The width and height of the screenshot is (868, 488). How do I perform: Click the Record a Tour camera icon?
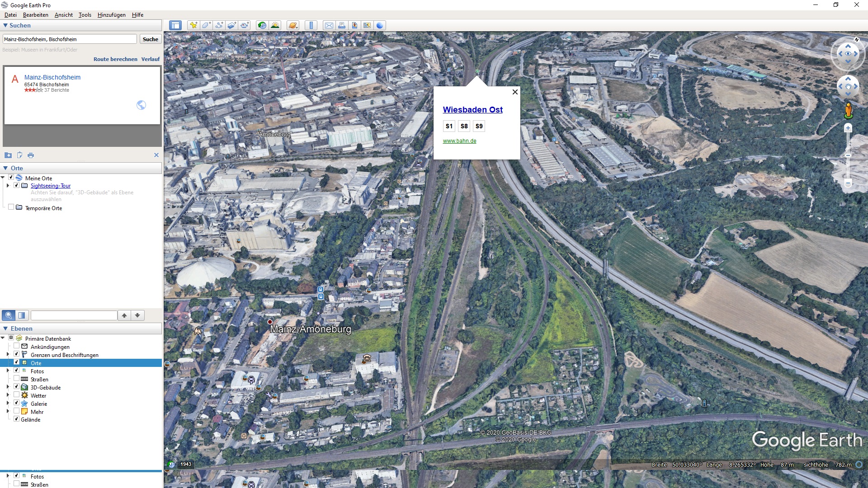[245, 25]
